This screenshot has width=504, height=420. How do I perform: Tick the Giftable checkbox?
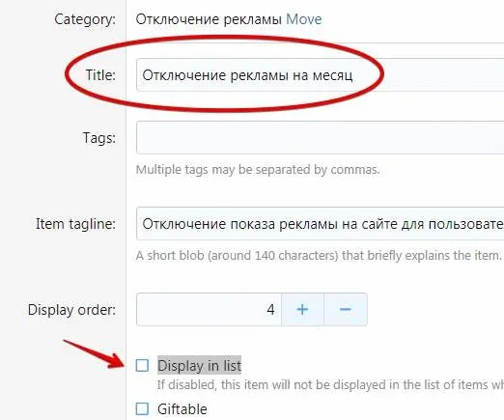click(x=142, y=408)
